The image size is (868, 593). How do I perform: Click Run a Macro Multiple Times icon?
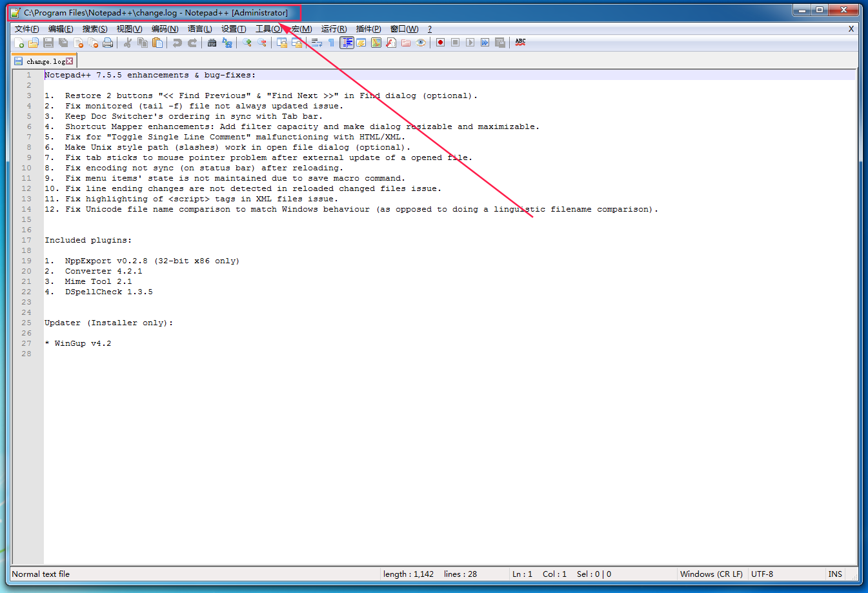coord(485,43)
